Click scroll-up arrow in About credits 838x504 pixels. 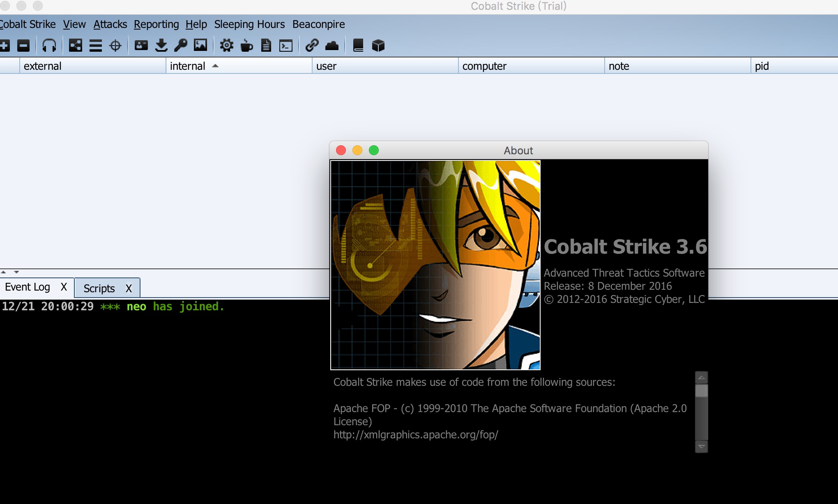coord(702,377)
